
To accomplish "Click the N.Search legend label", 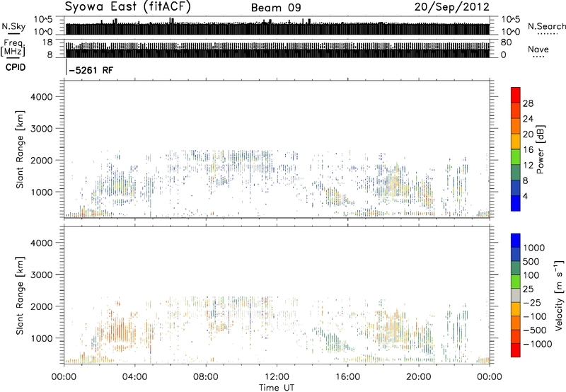I will pos(546,26).
